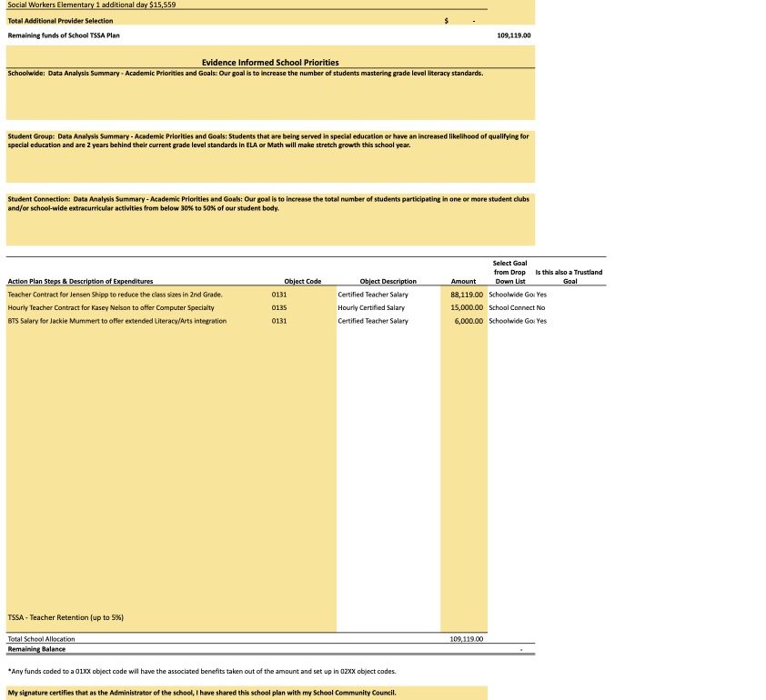Click the Trustland Yes cell for Jackie Mummert

tap(541, 321)
